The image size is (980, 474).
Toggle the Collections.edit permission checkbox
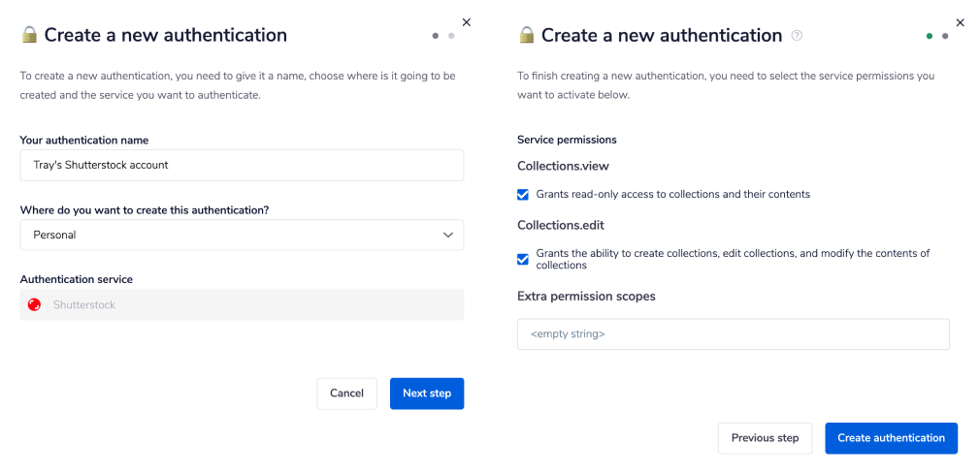[x=524, y=259]
